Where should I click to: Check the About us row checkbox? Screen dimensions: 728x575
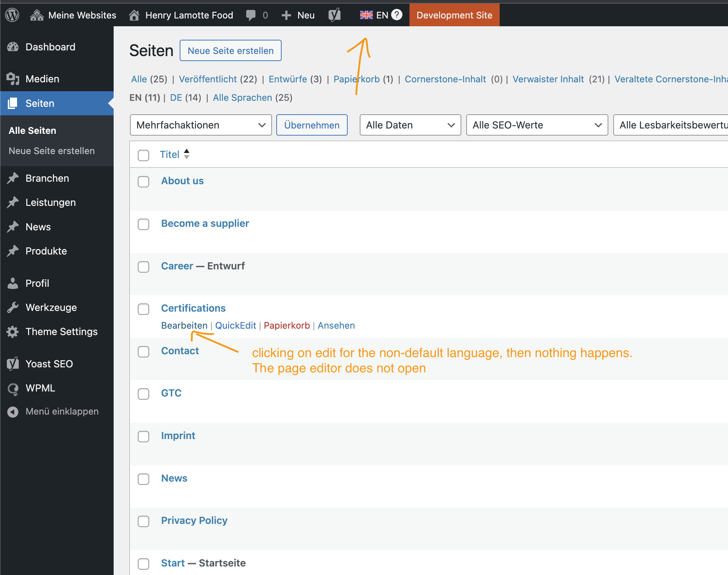143,181
